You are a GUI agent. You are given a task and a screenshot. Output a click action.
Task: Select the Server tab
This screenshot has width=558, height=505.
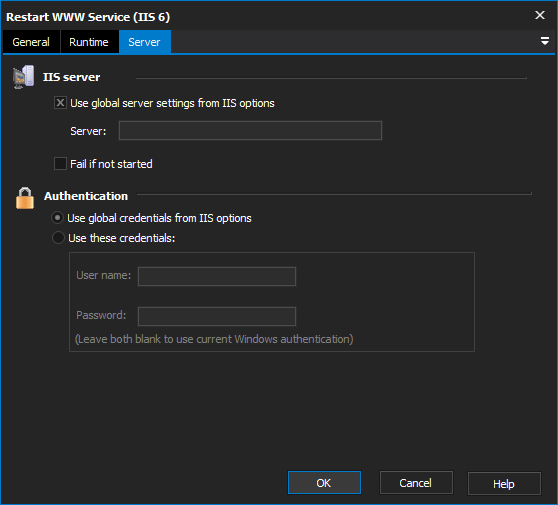click(x=144, y=42)
